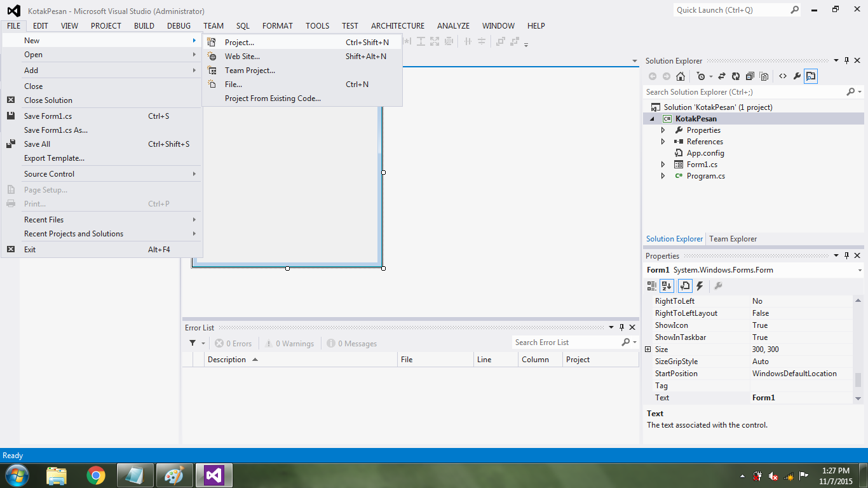Show Events via the lightning bolt icon
This screenshot has width=868, height=488.
coord(700,286)
